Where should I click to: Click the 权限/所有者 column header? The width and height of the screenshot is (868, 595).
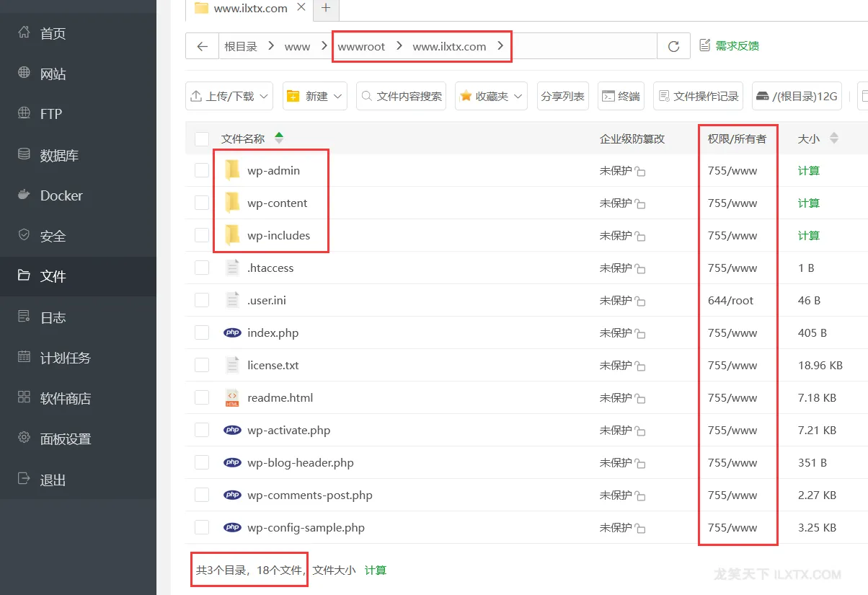tap(737, 138)
